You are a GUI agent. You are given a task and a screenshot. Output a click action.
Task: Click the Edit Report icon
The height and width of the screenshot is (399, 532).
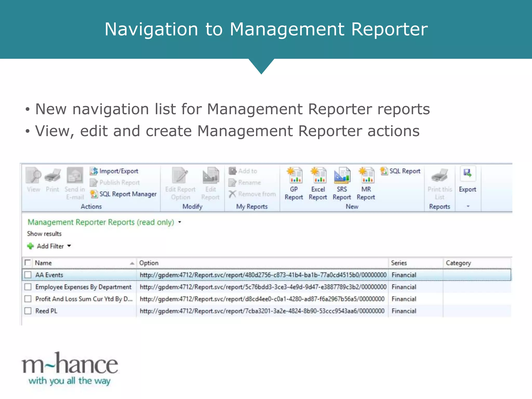point(210,175)
